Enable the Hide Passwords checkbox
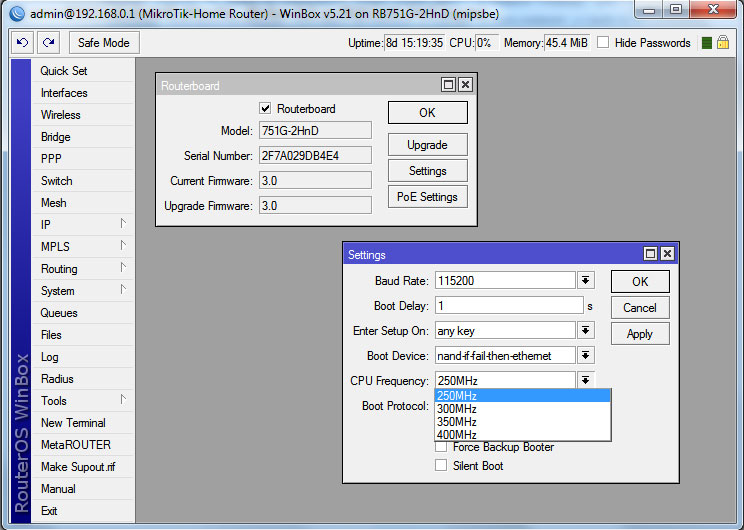 pos(603,43)
